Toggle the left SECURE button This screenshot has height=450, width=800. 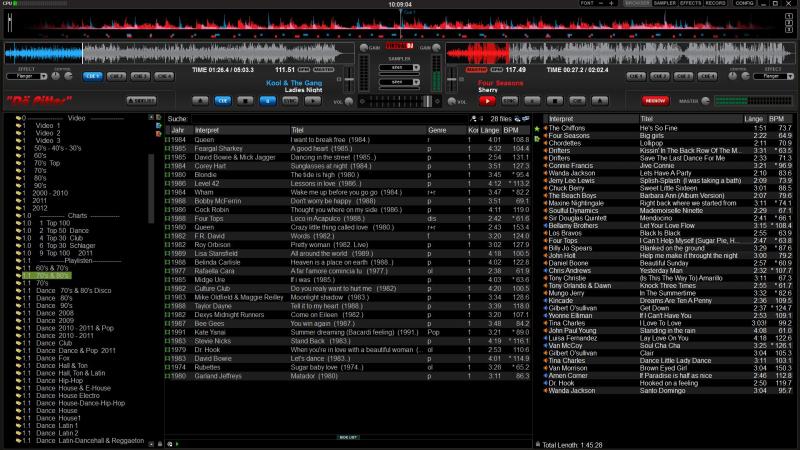[141, 101]
